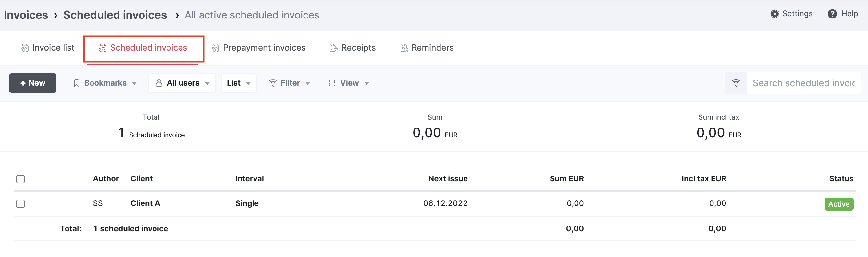Tick the select-all checkbox in table header
The height and width of the screenshot is (257, 868).
[x=20, y=179]
